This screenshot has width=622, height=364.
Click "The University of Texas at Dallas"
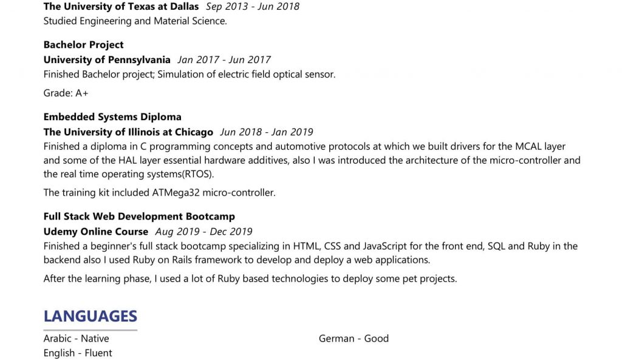click(121, 7)
